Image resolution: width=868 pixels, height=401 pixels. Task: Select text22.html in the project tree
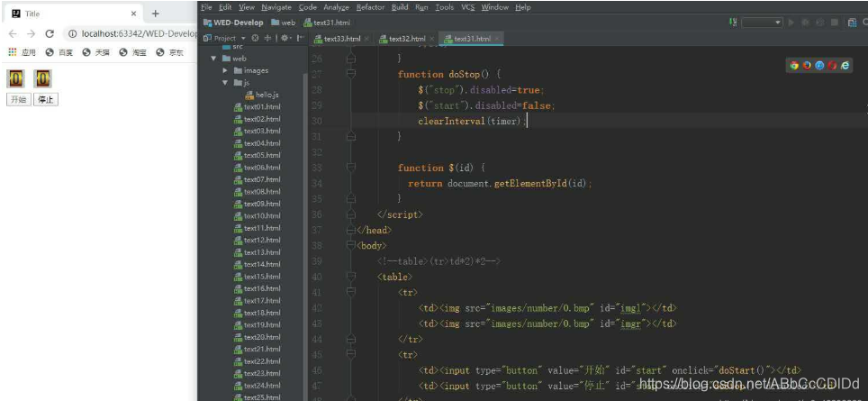click(x=257, y=361)
